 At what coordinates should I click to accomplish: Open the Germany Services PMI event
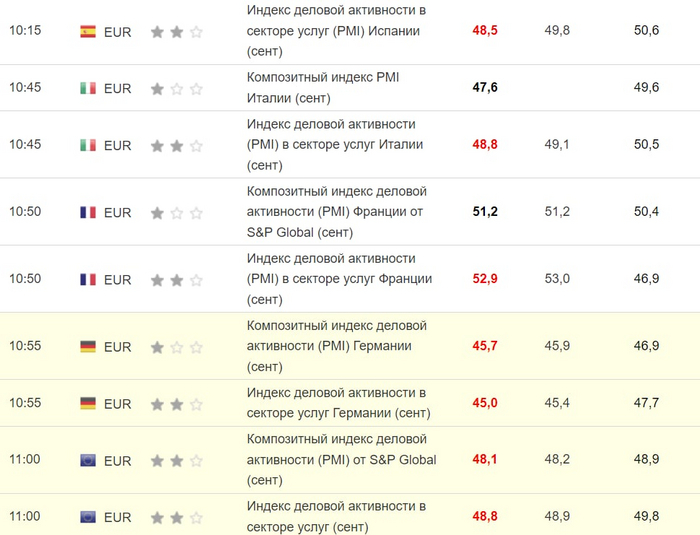click(x=338, y=404)
